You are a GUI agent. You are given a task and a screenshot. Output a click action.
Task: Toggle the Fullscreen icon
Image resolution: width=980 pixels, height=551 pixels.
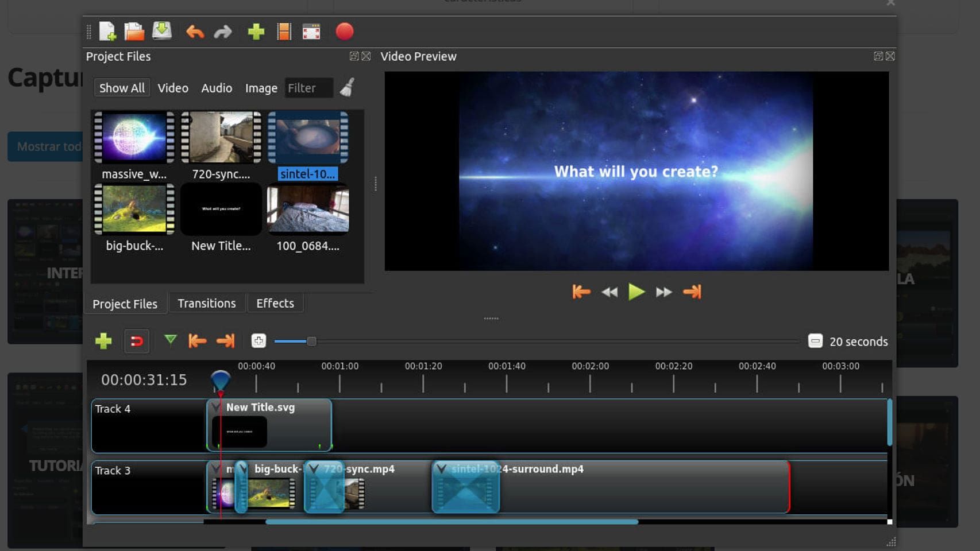311,32
